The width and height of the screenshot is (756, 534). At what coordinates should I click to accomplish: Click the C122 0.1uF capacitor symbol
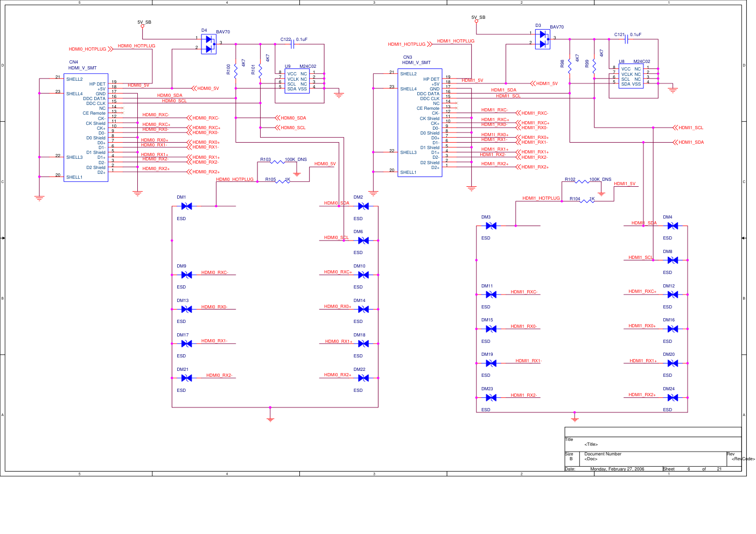[x=292, y=44]
